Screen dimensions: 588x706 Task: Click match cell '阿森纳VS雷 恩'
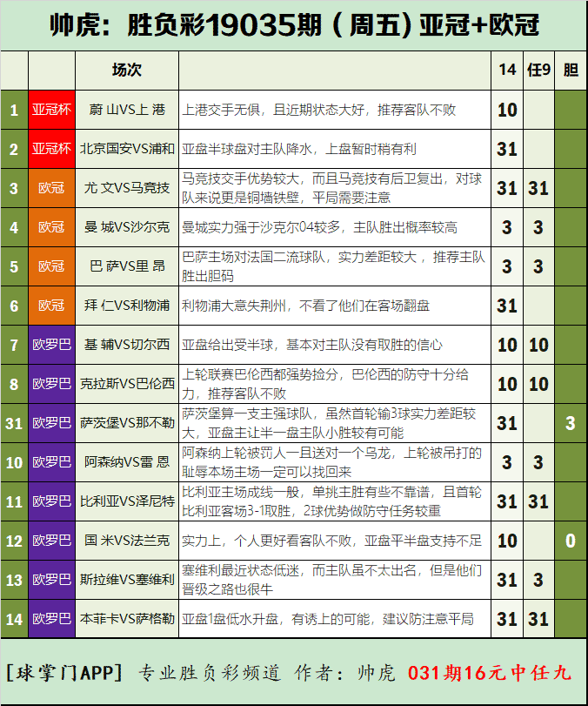127,462
